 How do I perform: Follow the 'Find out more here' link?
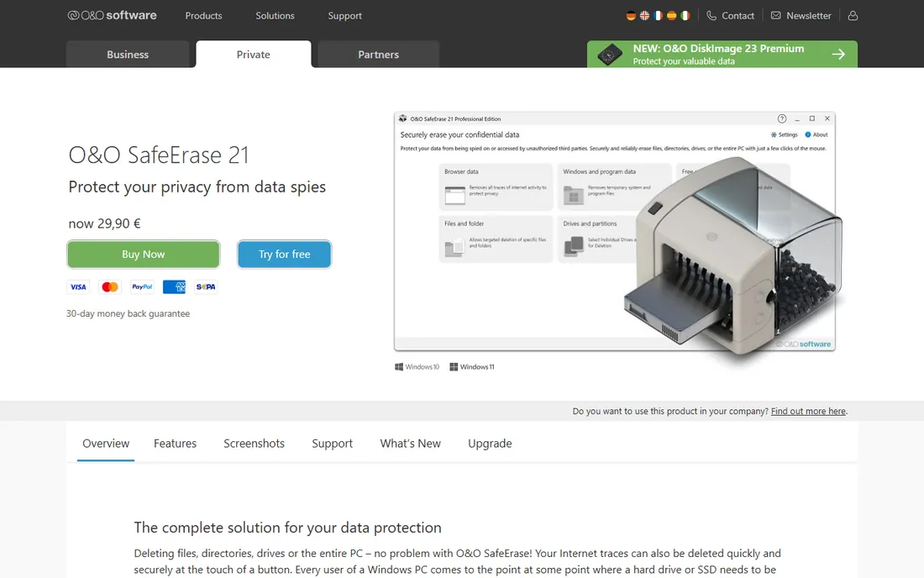[808, 412]
